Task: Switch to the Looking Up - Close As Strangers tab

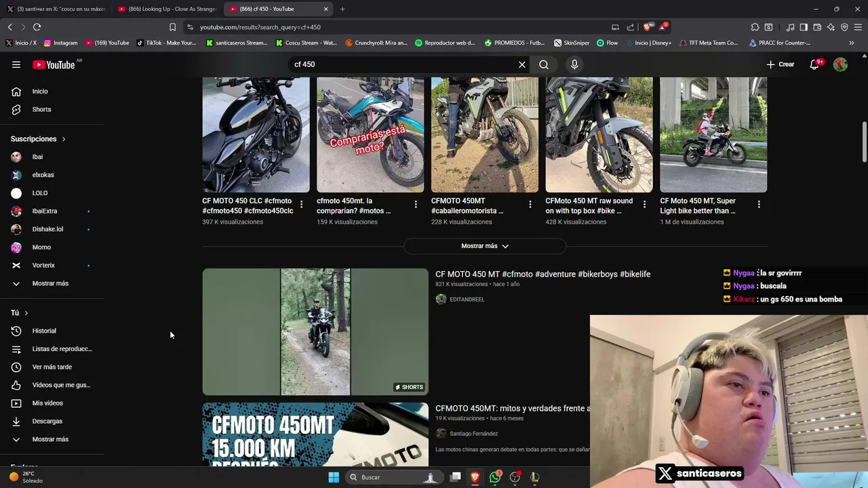Action: pyautogui.click(x=166, y=9)
